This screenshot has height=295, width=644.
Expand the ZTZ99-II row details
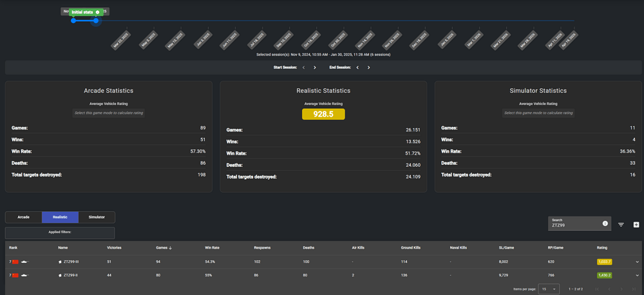coord(638,275)
